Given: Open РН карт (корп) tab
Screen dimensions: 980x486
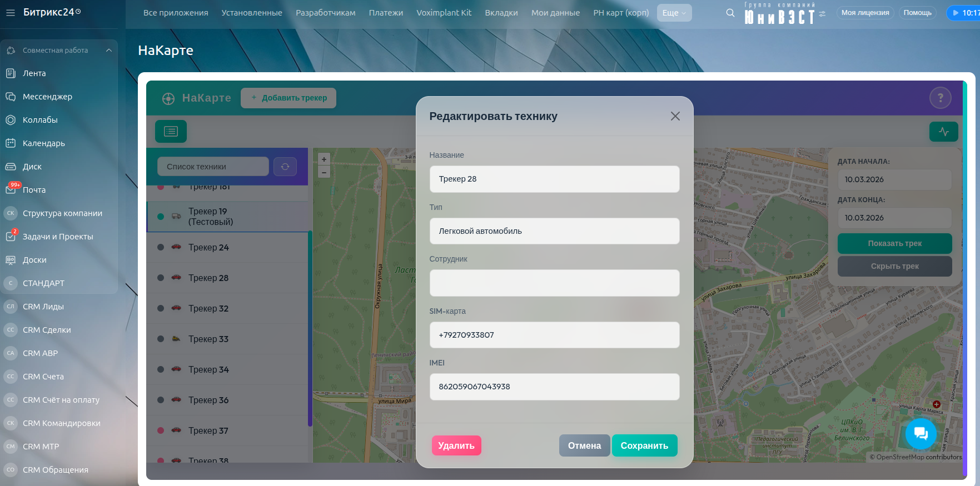Looking at the screenshot, I should pos(621,13).
